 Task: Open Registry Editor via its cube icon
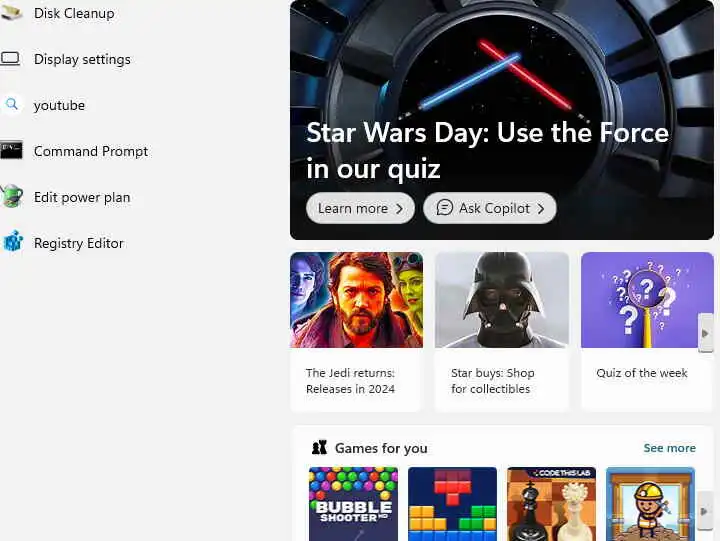[x=13, y=242]
